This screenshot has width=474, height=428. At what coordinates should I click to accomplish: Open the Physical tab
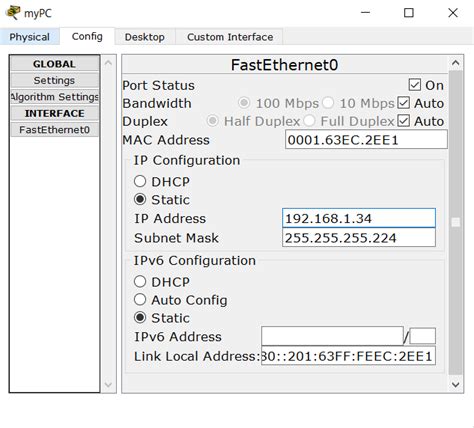[30, 37]
